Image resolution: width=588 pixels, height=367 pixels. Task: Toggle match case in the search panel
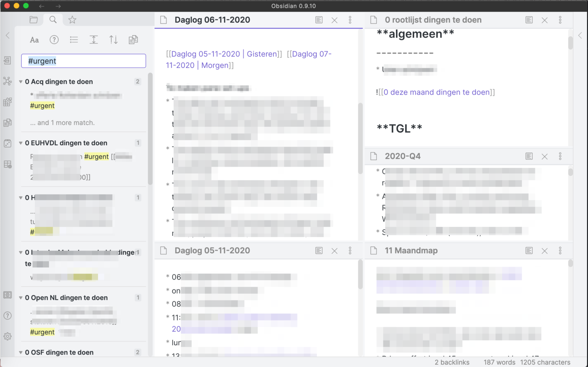point(34,39)
